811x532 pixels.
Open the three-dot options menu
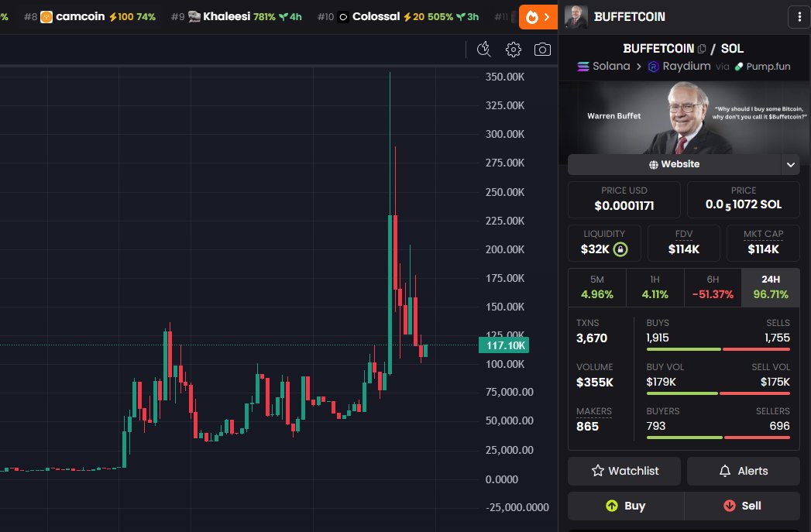pos(799,17)
